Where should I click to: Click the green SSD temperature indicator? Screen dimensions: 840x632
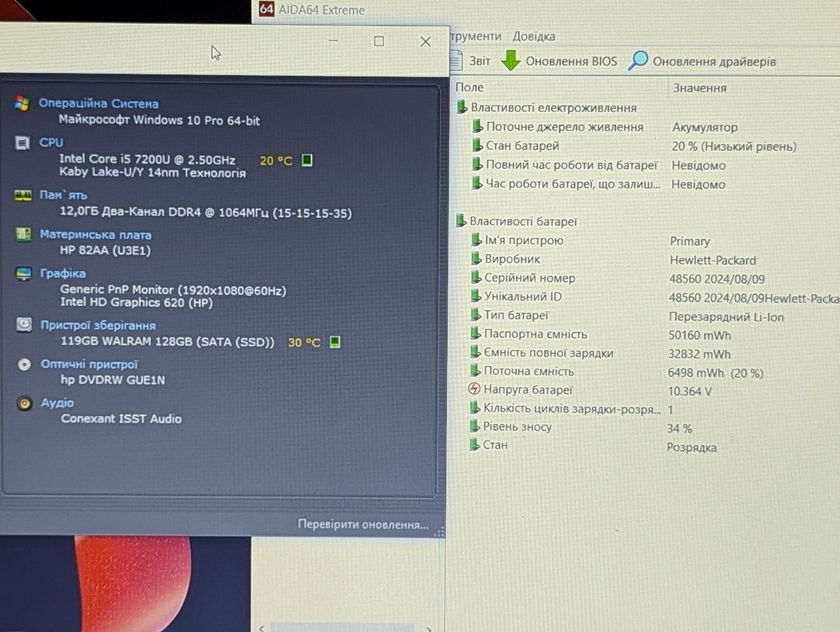click(335, 342)
